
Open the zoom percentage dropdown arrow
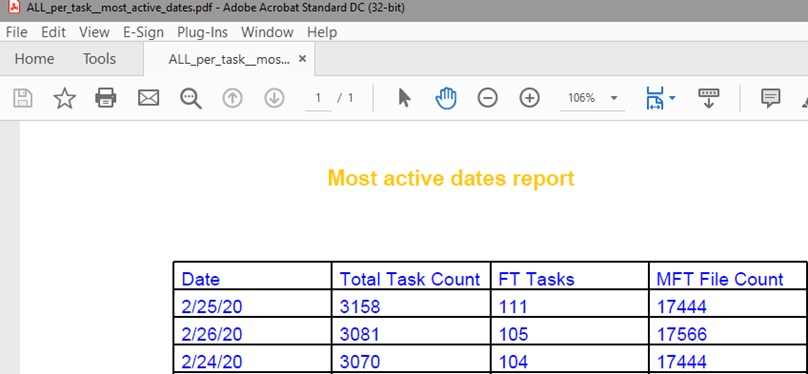pyautogui.click(x=614, y=98)
